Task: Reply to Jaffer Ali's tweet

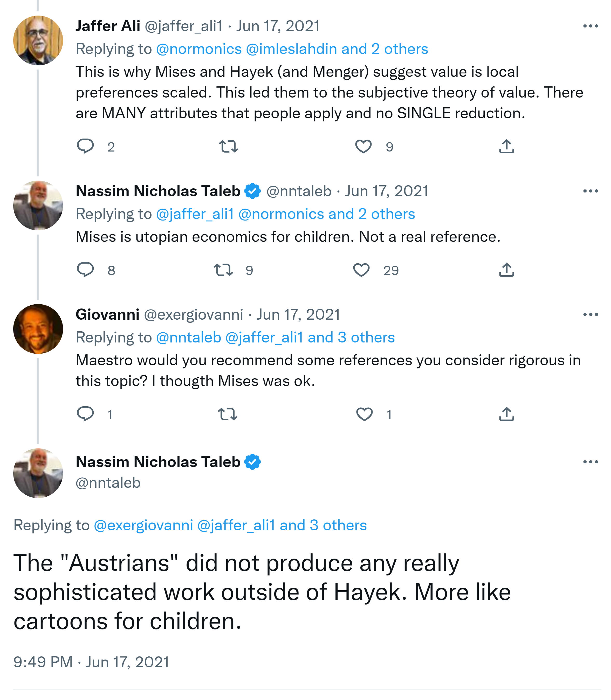Action: coord(85,146)
